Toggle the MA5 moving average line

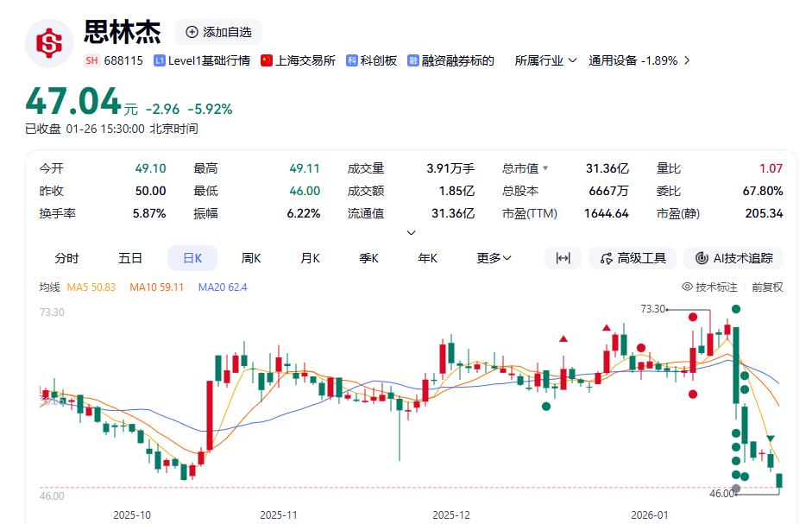pyautogui.click(x=91, y=287)
